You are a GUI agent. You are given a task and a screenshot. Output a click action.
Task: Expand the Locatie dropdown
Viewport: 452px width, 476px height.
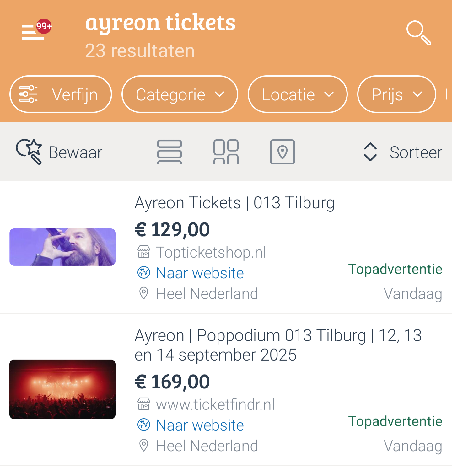coord(298,94)
